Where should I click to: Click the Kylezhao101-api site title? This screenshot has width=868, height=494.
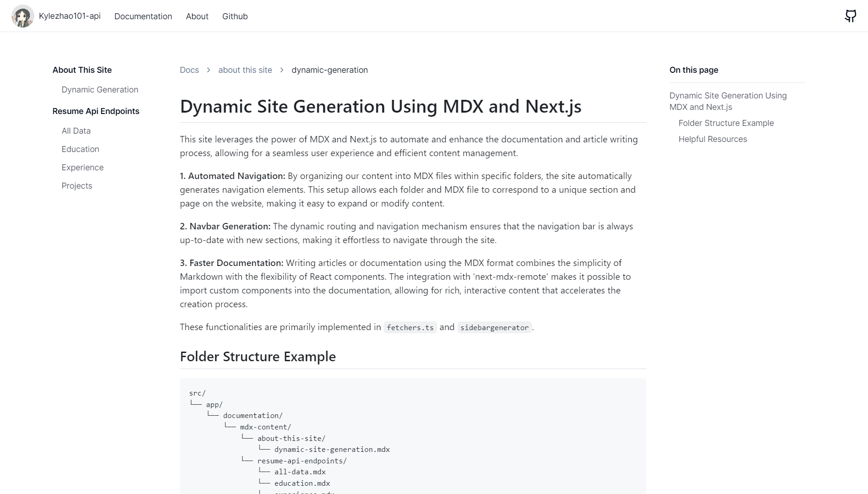(70, 16)
